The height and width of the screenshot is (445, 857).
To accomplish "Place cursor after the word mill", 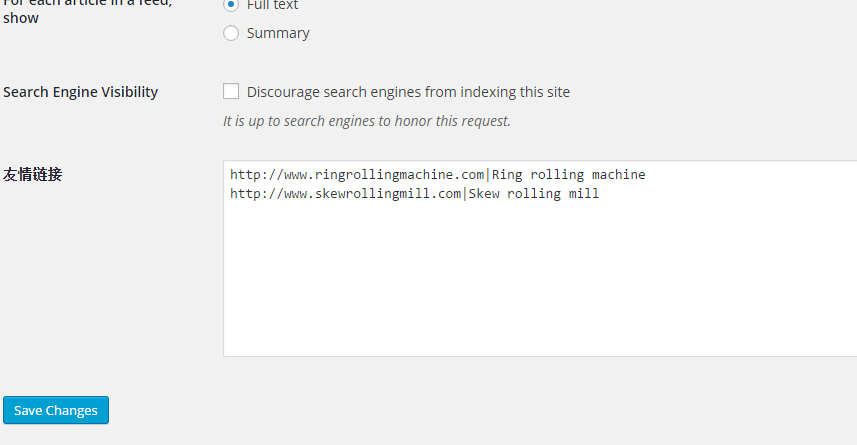I will [x=600, y=194].
